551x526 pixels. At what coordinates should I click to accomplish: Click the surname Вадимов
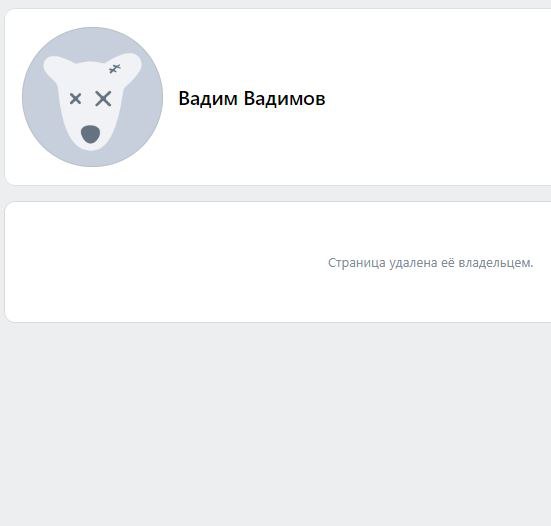[x=284, y=98]
